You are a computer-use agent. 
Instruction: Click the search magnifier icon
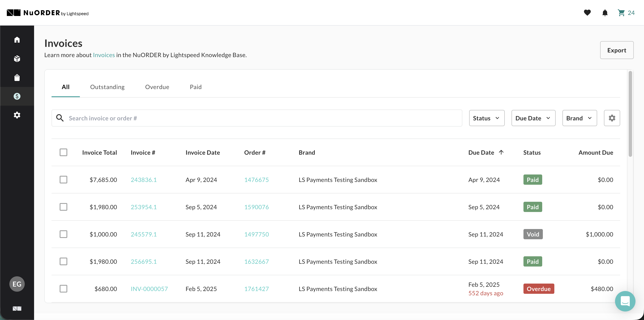(60, 118)
